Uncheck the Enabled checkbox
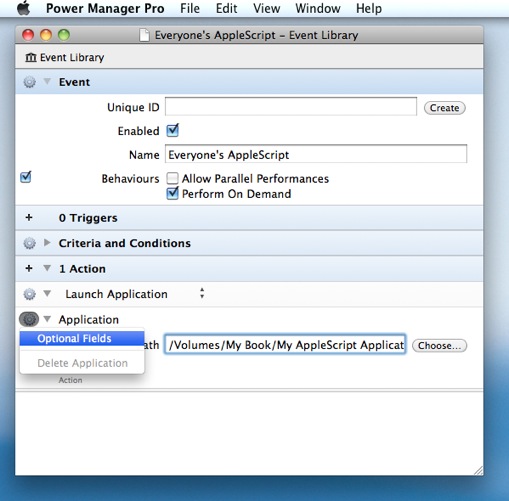 tap(173, 130)
